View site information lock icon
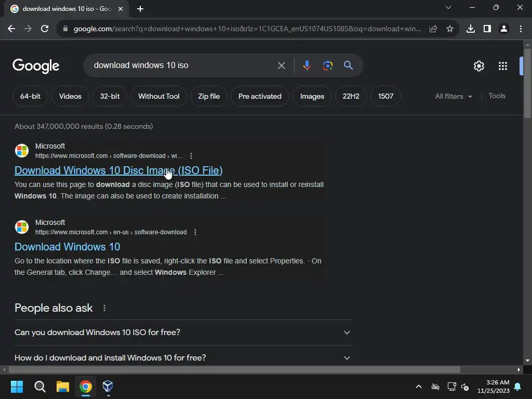 pyautogui.click(x=65, y=29)
